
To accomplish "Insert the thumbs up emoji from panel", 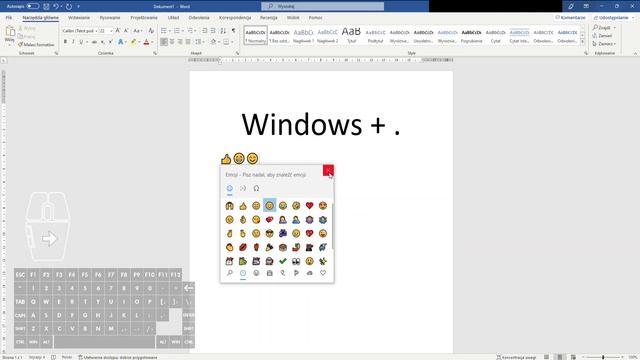I will pos(243,206).
